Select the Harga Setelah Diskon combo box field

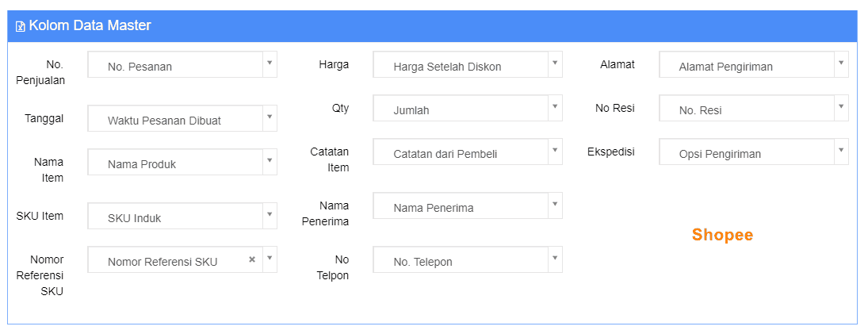[x=468, y=65]
